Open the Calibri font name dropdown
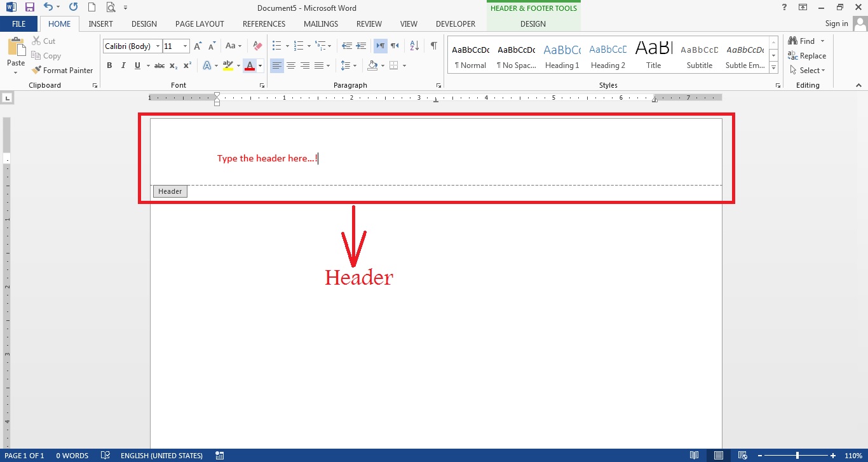 pos(158,45)
